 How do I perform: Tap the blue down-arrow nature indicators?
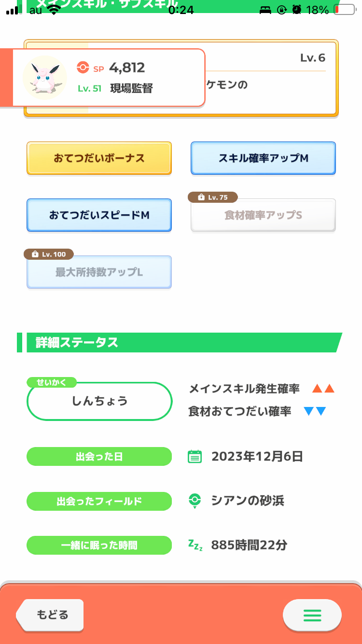(x=315, y=411)
